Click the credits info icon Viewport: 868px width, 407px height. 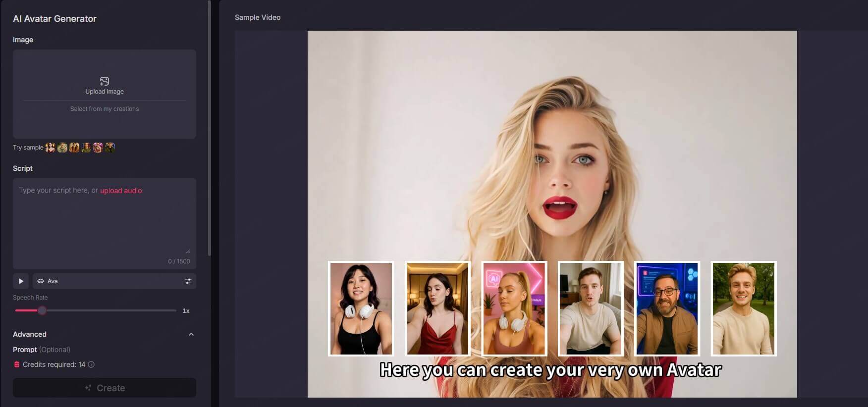91,364
